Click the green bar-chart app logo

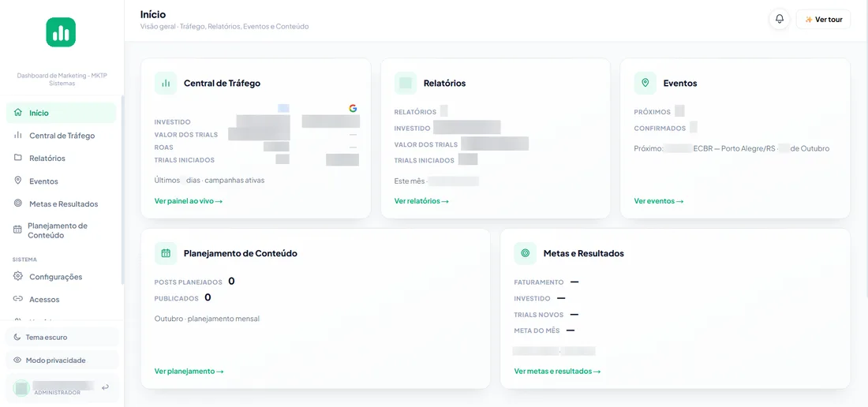(x=61, y=32)
